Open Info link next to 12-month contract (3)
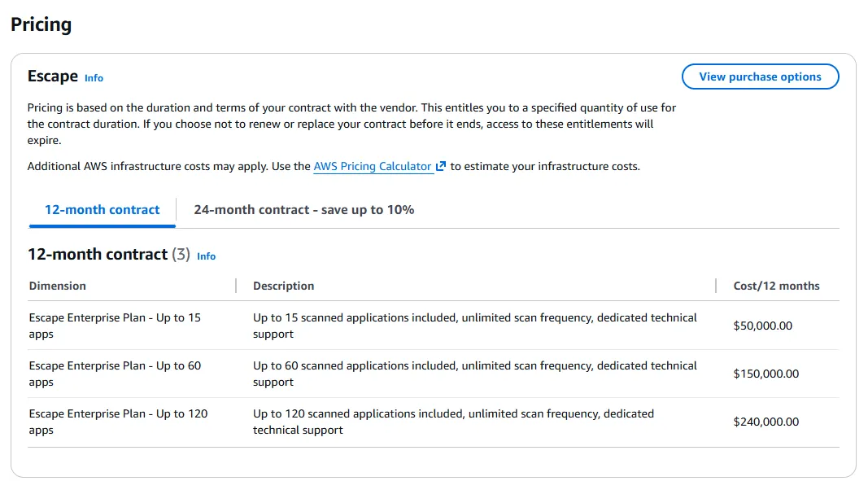868x481 pixels. [206, 256]
